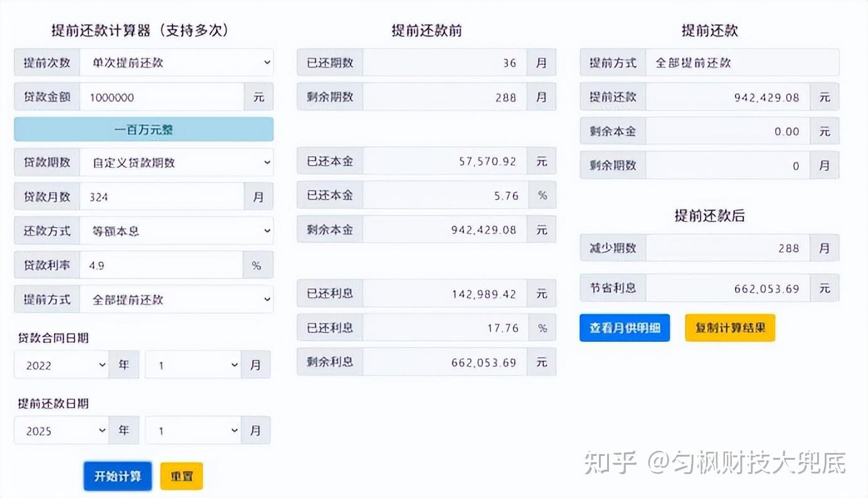
Task: Click the 已还本金 field showing 57,570.92
Action: click(445, 161)
